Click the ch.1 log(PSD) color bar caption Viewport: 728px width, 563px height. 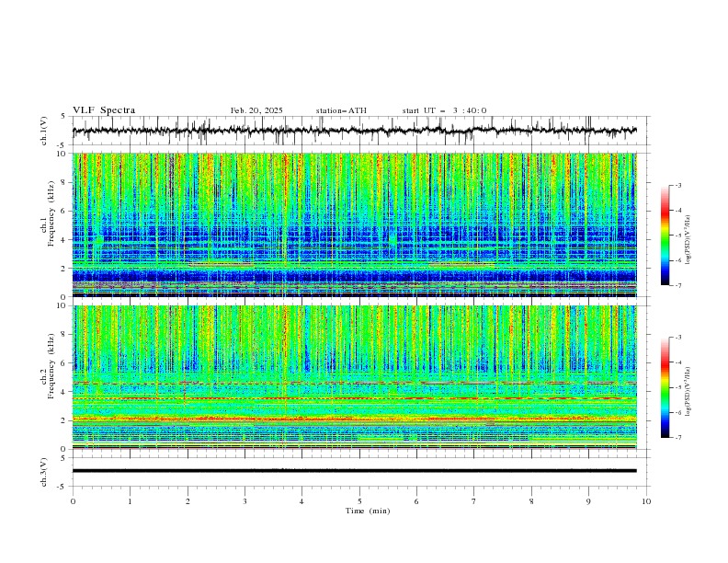pos(688,240)
